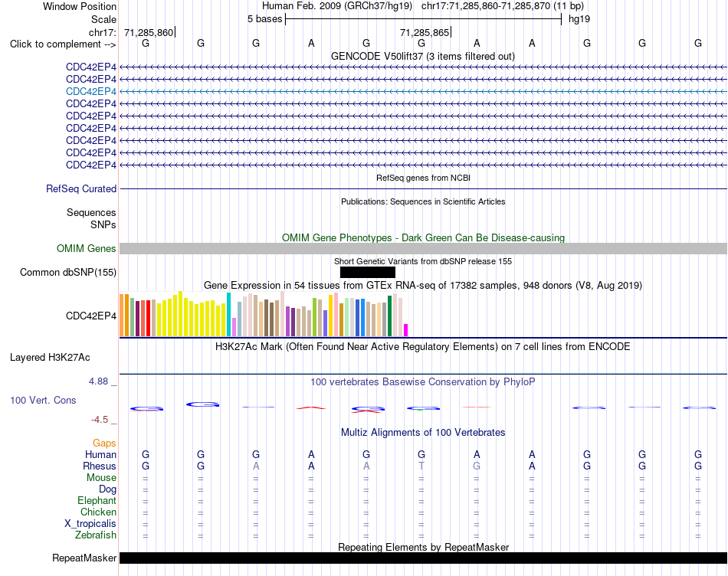Click the '100 Vert. Cons' label
The image size is (728, 576).
pyautogui.click(x=43, y=400)
